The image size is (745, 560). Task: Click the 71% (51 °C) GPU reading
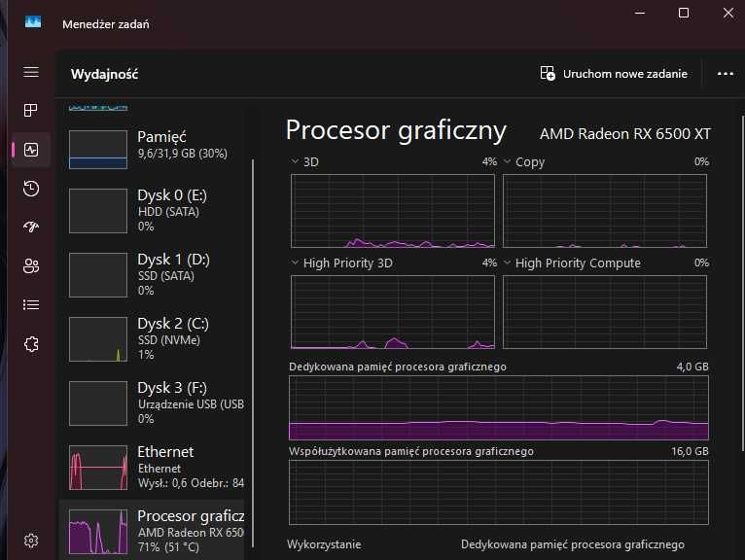click(168, 547)
